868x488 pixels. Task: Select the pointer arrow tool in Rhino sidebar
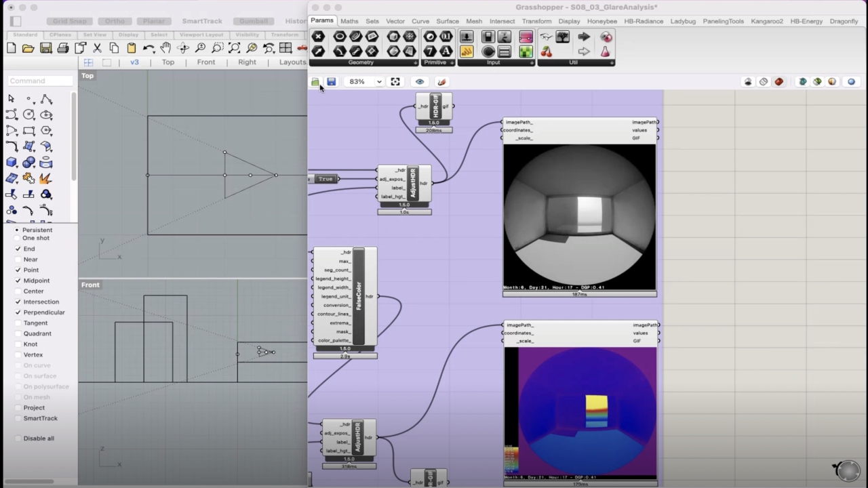12,99
